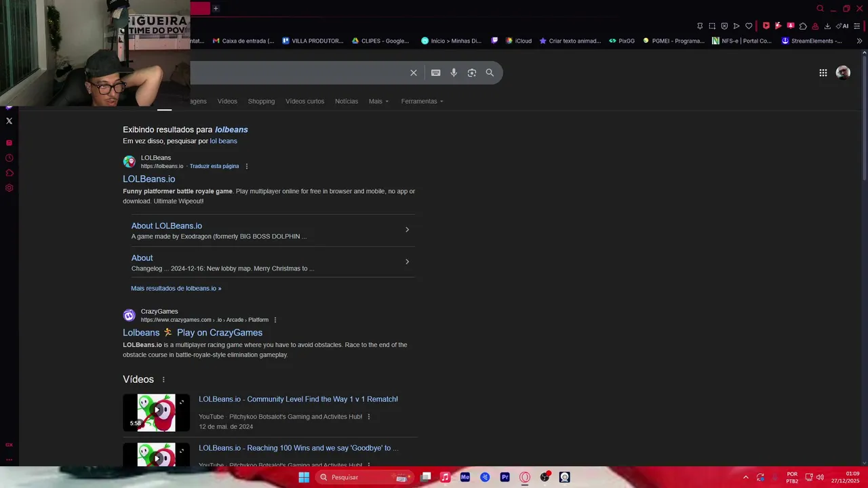Take a snapshot with dashed-square icon
The width and height of the screenshot is (868, 488).
point(712,26)
